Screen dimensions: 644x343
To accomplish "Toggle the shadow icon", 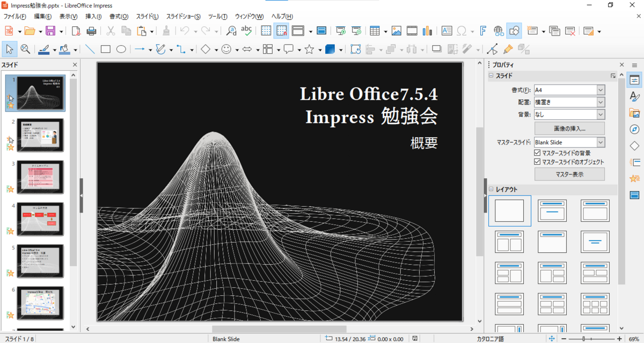I will (x=437, y=49).
